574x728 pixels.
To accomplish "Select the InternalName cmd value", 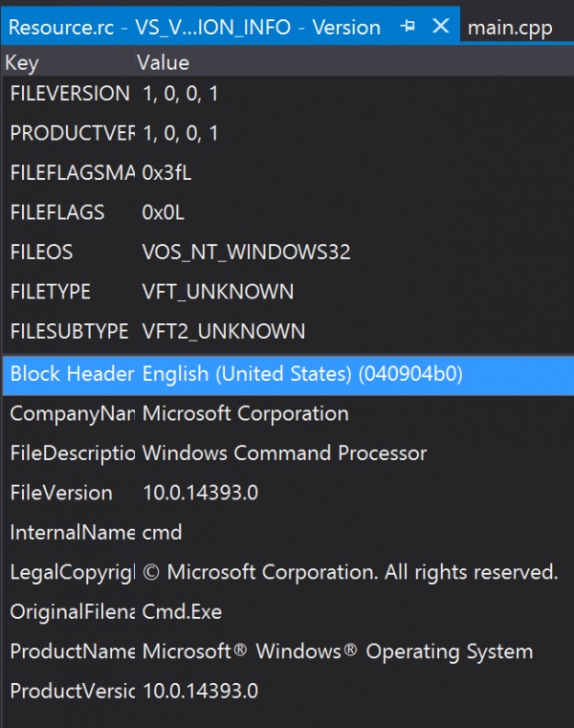I will coord(162,533).
